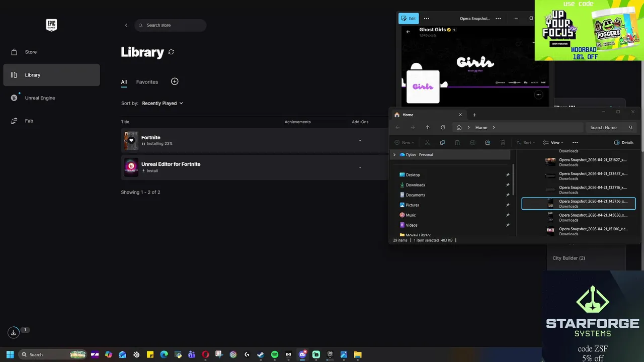The width and height of the screenshot is (644, 362).
Task: Click the Epic Games logo
Action: coord(51,25)
